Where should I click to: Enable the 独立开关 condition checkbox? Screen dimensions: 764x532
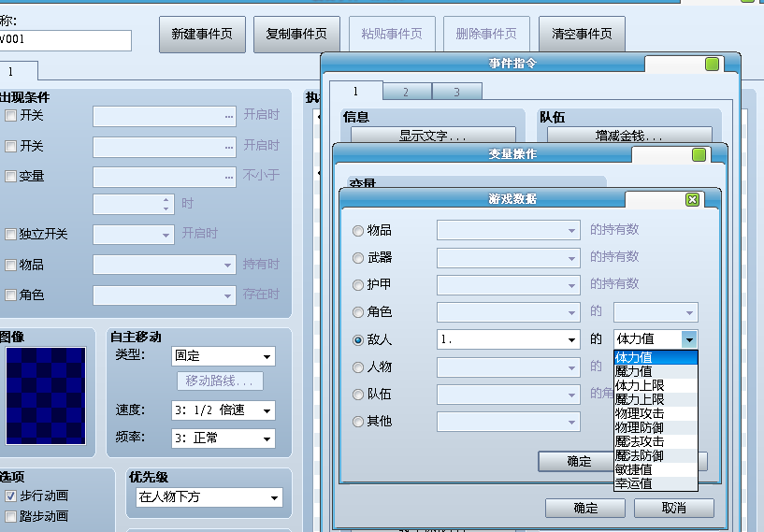coord(10,235)
